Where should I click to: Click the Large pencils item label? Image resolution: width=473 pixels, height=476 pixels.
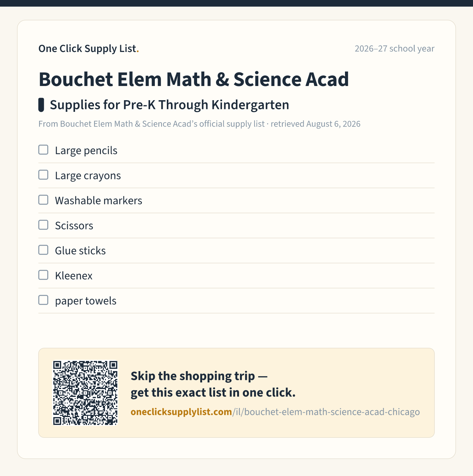click(x=86, y=150)
